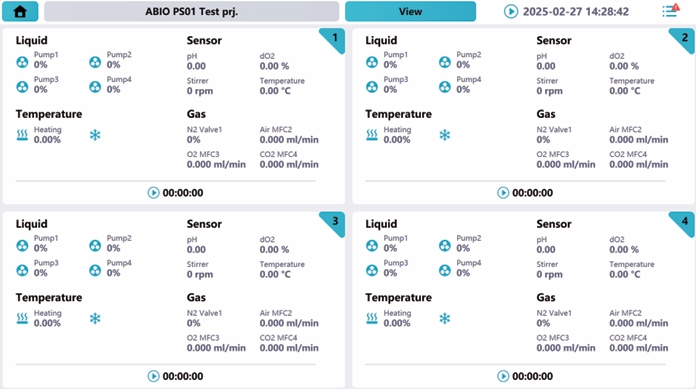Start the reactor 1 run timer

[x=153, y=193]
